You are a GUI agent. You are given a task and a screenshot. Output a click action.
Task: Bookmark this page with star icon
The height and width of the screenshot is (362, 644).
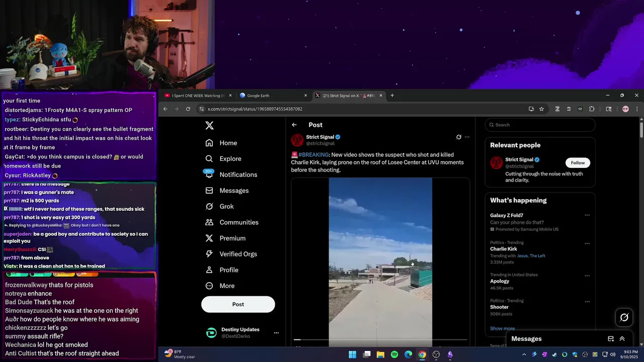(x=541, y=109)
